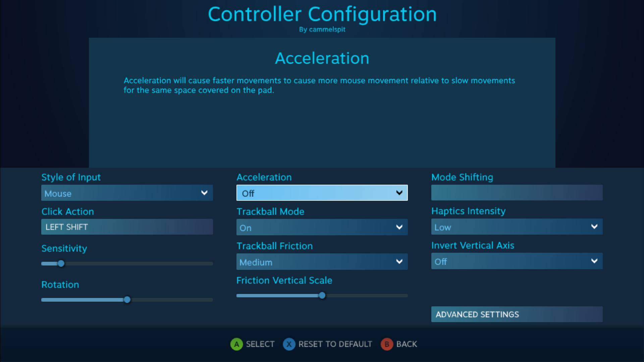This screenshot has width=644, height=362.
Task: Click the Back label in footer
Action: [407, 344]
